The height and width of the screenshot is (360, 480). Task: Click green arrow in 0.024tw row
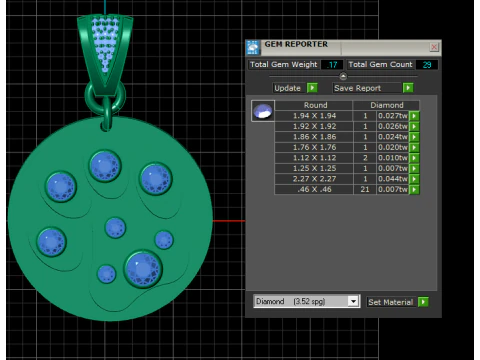click(x=414, y=137)
